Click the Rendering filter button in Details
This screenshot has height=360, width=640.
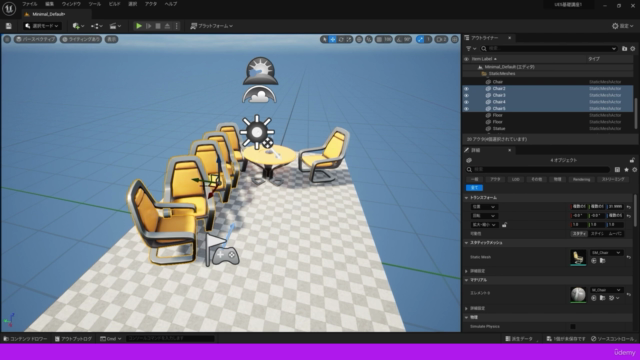581,179
